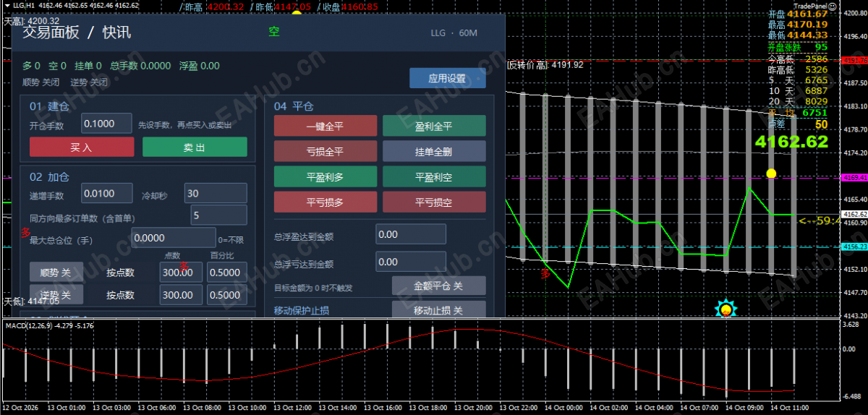Screen dimensions: 868x415
Task: Click the 平盈利多 button
Action: tap(325, 176)
